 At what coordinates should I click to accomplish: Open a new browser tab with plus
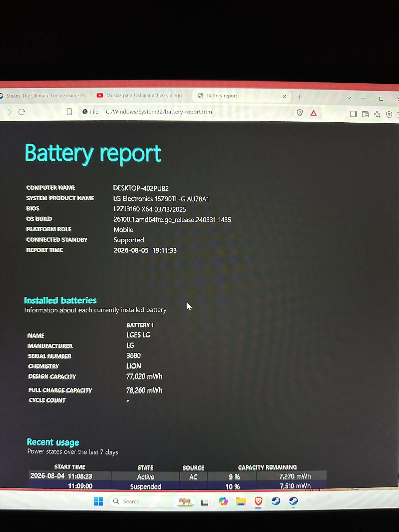click(299, 97)
